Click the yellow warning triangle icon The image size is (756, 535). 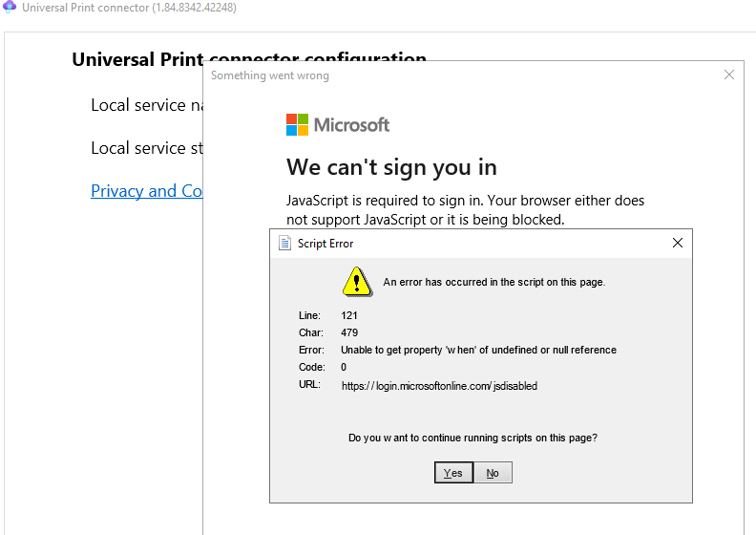(x=357, y=281)
